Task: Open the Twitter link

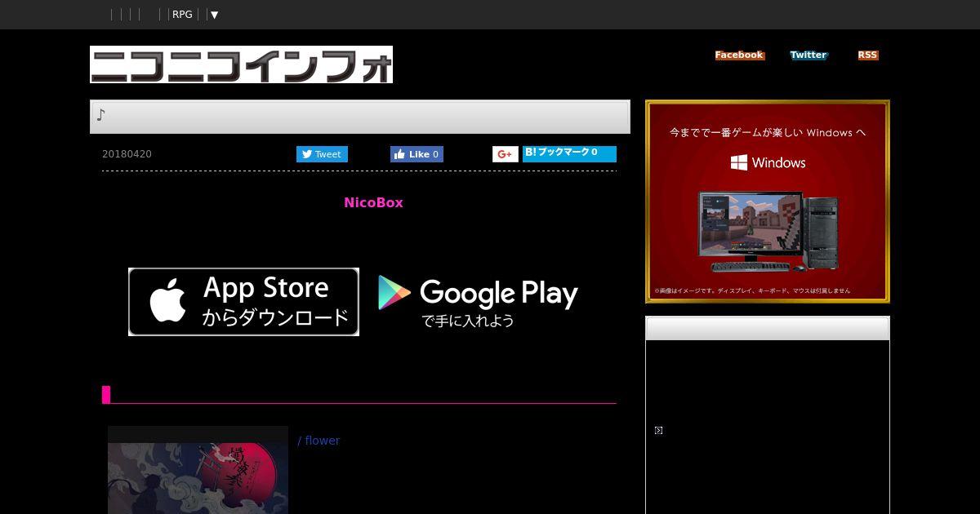Action: pos(808,55)
